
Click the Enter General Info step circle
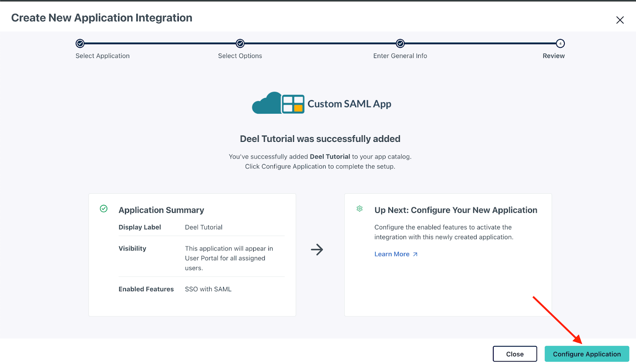pos(400,43)
